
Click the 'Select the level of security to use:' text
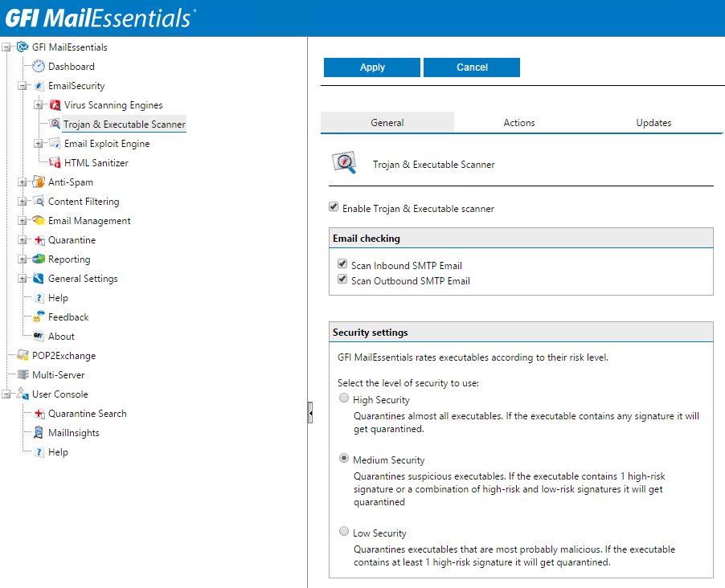click(x=408, y=382)
